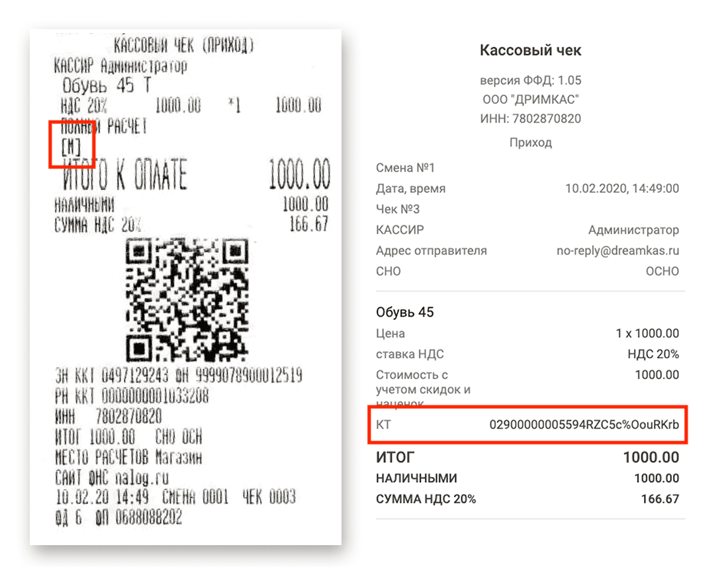
Task: Click 'РН ККТ 0000000001033208' line on paper receipt
Action: pos(132,396)
